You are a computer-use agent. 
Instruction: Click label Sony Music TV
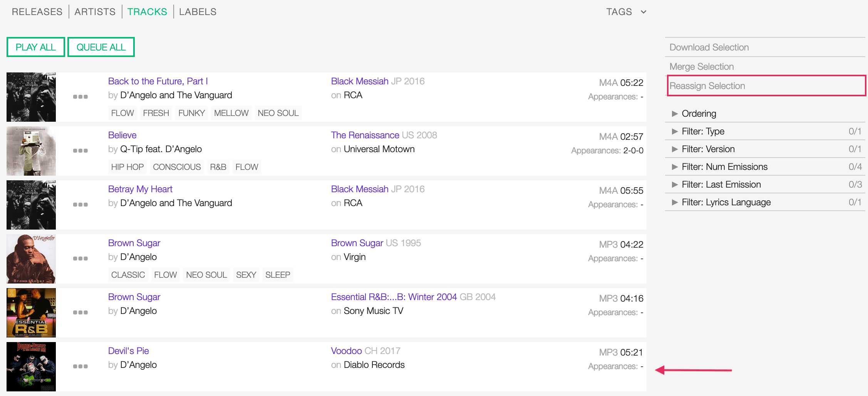pos(373,311)
